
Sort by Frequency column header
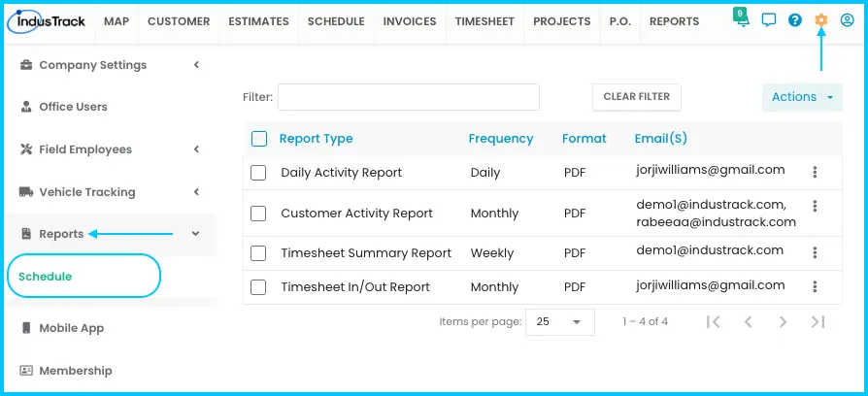pos(501,139)
